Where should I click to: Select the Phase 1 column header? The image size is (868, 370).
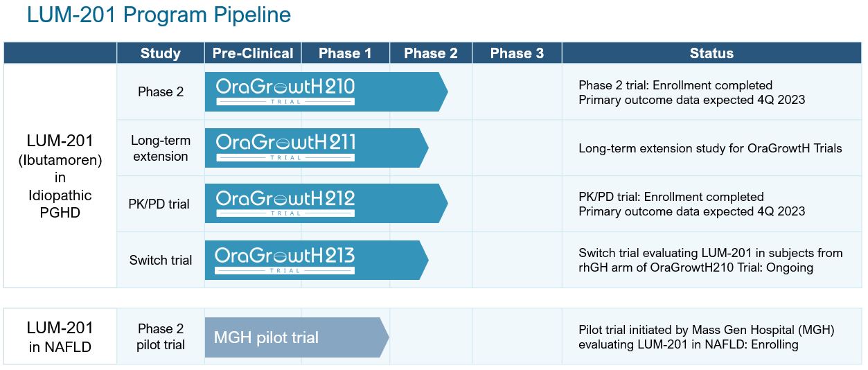coord(345,53)
